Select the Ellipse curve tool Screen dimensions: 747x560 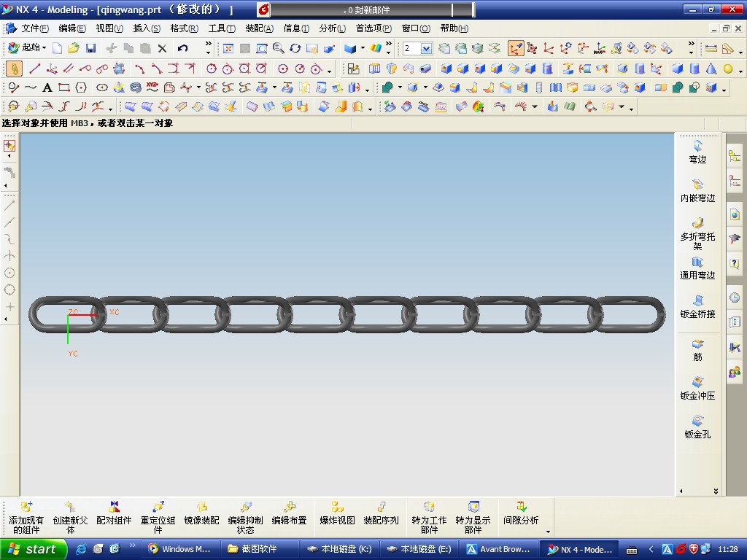click(101, 87)
